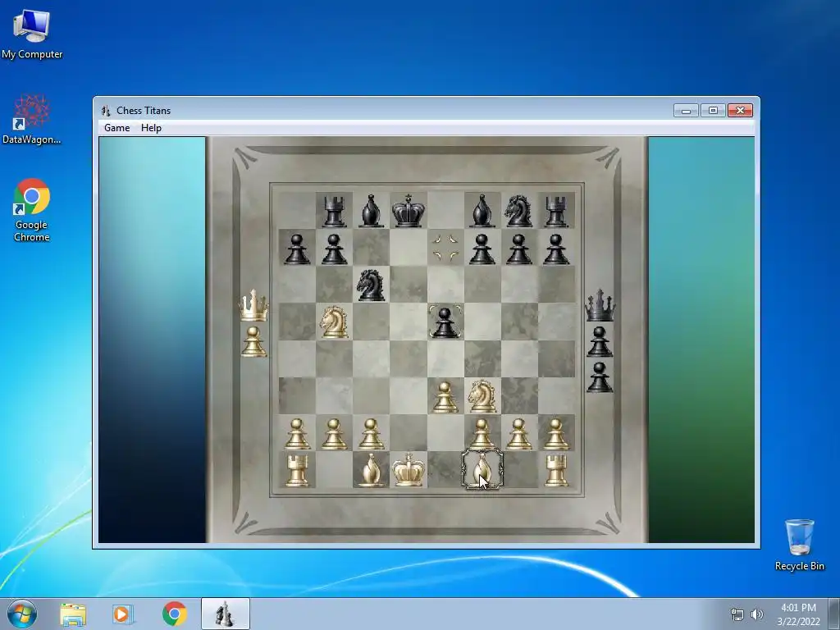Click the black knight on g8
This screenshot has height=630, width=840.
[519, 211]
